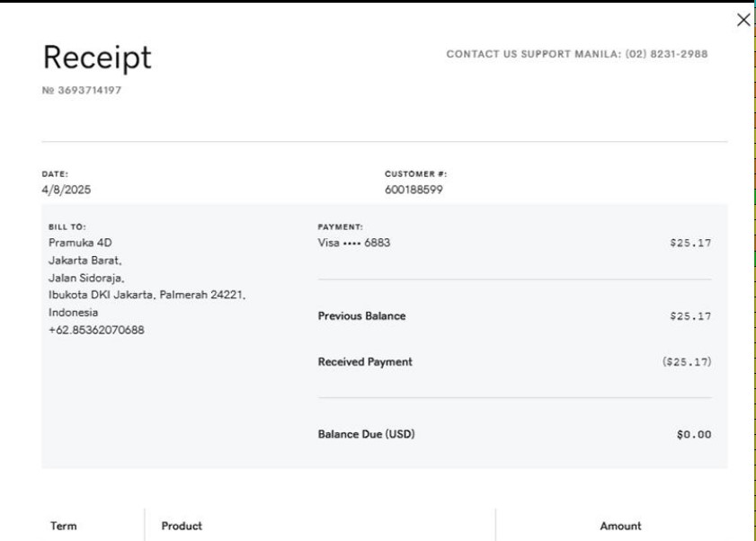
Task: Click the Visa card ending 6883
Action: pyautogui.click(x=354, y=243)
